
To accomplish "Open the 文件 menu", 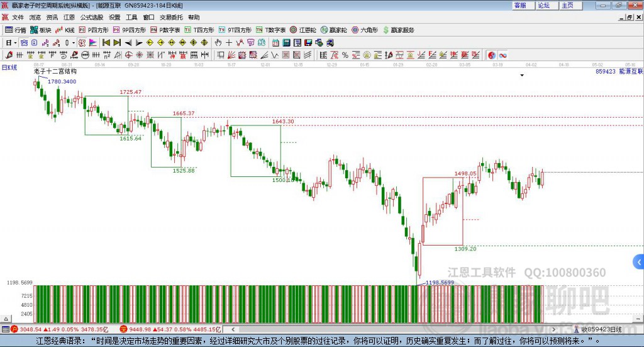I will (x=18, y=17).
